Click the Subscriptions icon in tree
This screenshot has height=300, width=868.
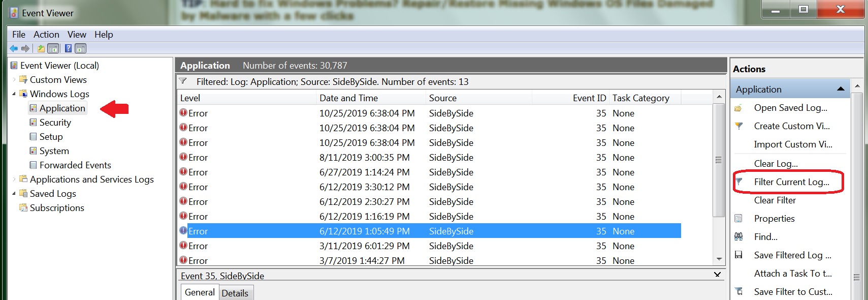[x=23, y=207]
